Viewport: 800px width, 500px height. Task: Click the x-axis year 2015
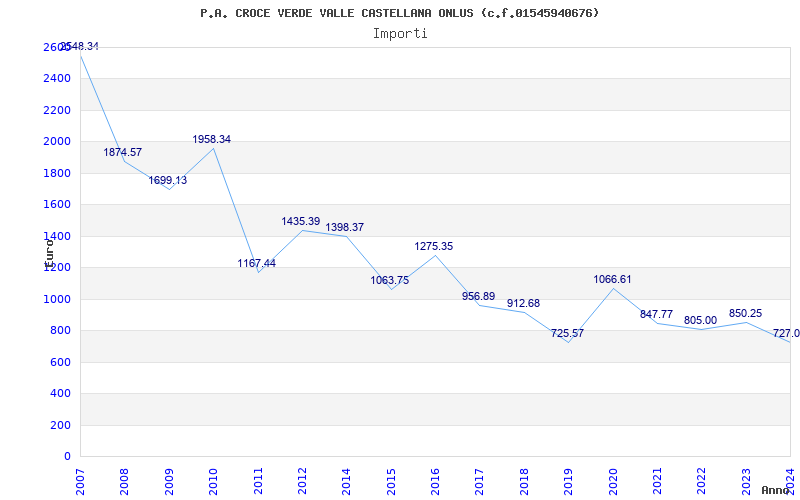391,481
